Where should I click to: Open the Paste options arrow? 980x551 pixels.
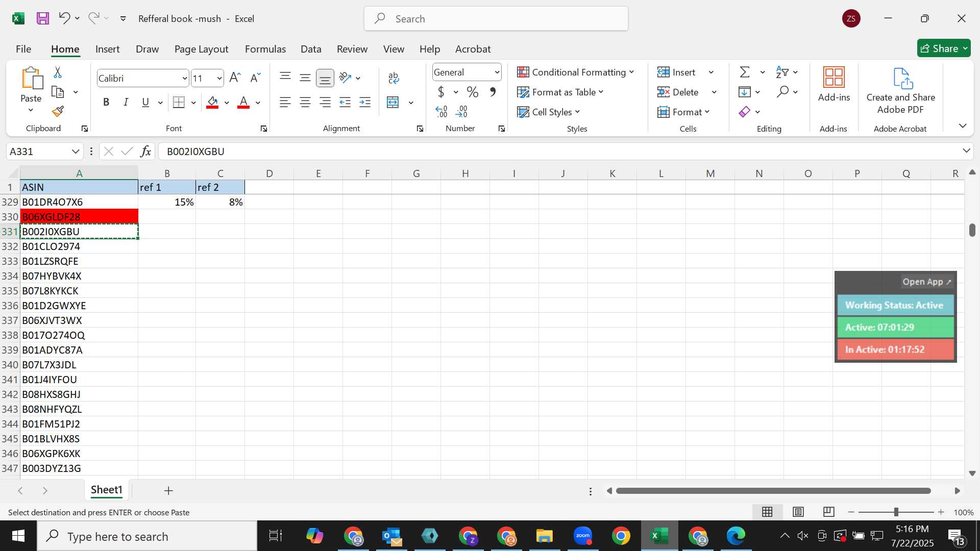click(31, 110)
